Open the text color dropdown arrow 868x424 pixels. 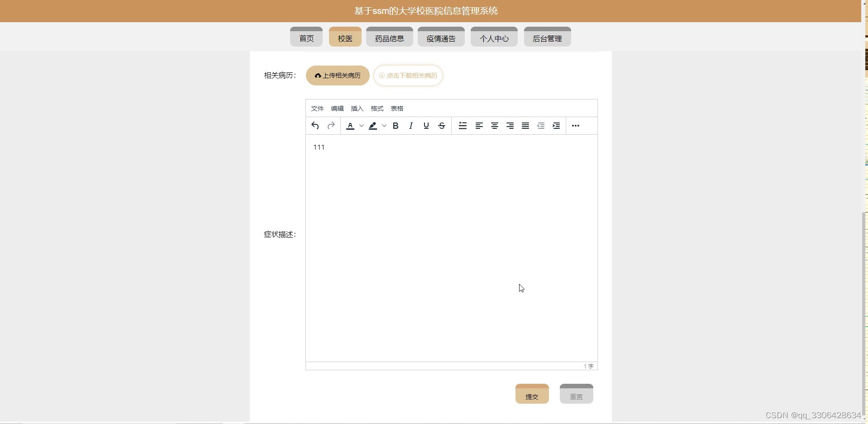click(361, 126)
